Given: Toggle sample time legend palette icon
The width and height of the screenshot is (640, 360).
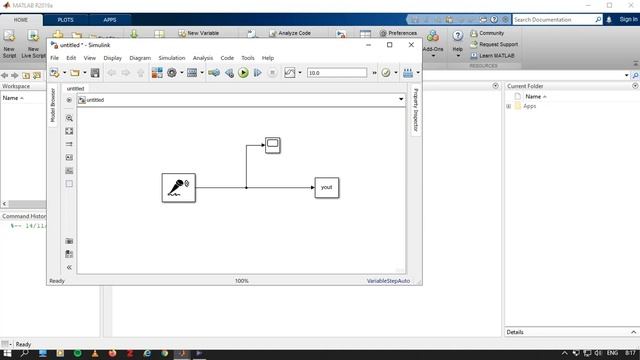Looking at the screenshot, I should click(x=69, y=144).
